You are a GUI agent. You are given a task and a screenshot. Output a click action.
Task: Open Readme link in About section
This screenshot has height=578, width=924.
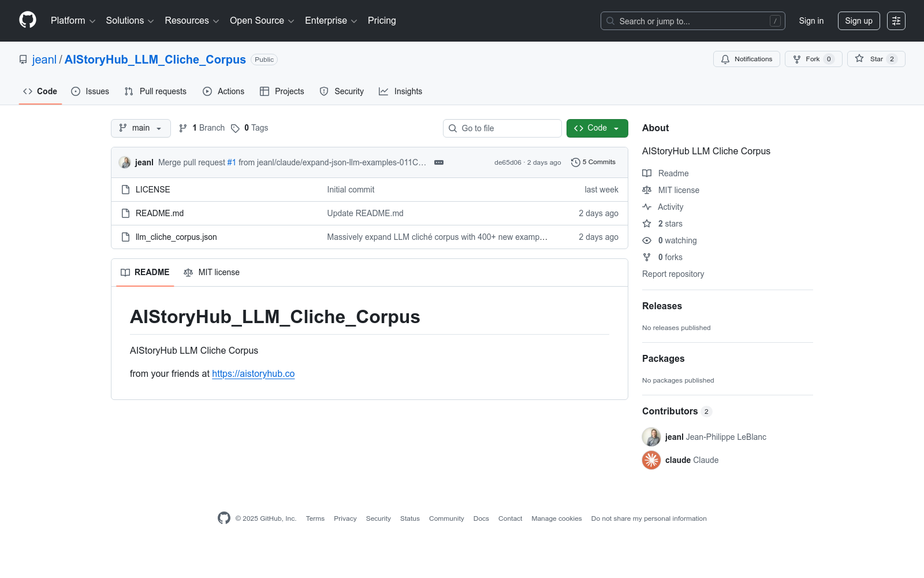[665, 173]
